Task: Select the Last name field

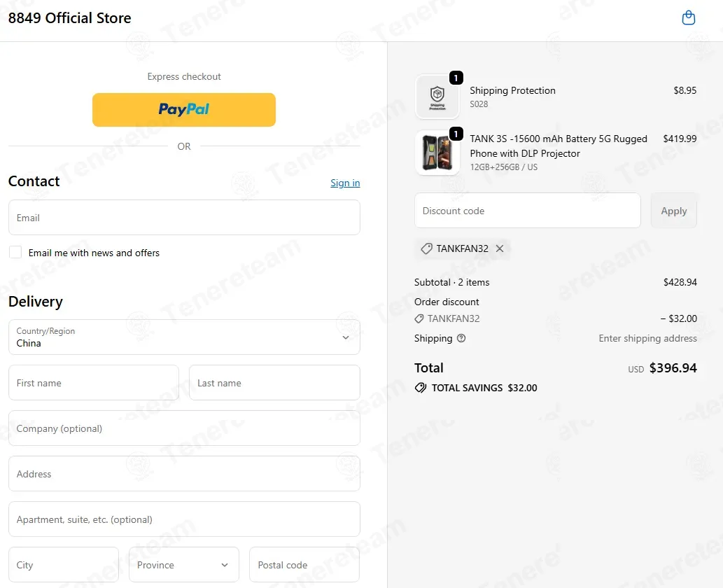Action: pyautogui.click(x=274, y=383)
